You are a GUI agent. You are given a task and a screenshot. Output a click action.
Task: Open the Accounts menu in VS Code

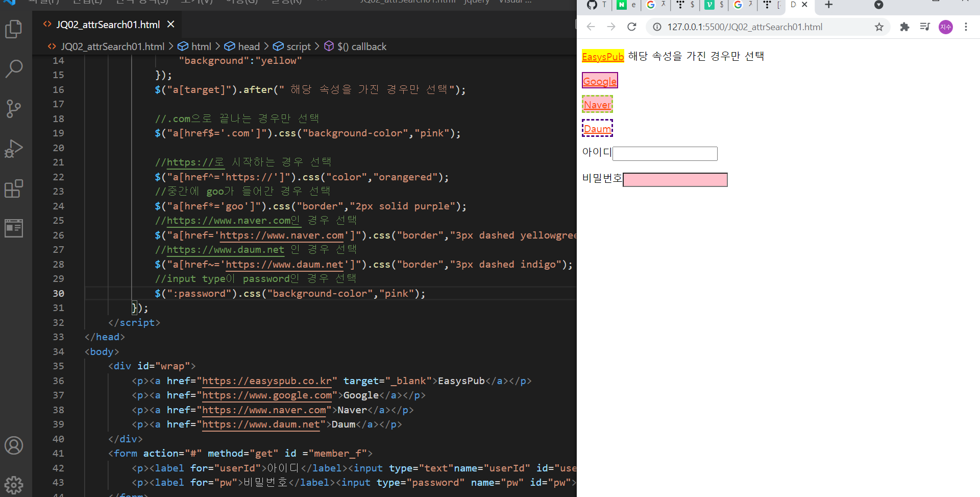14,445
